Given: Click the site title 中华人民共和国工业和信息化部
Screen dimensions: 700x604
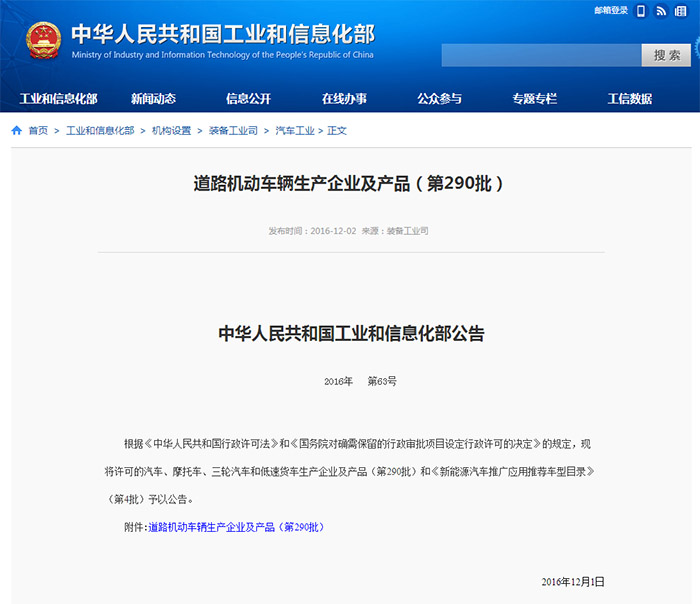Looking at the screenshot, I should click(223, 34).
